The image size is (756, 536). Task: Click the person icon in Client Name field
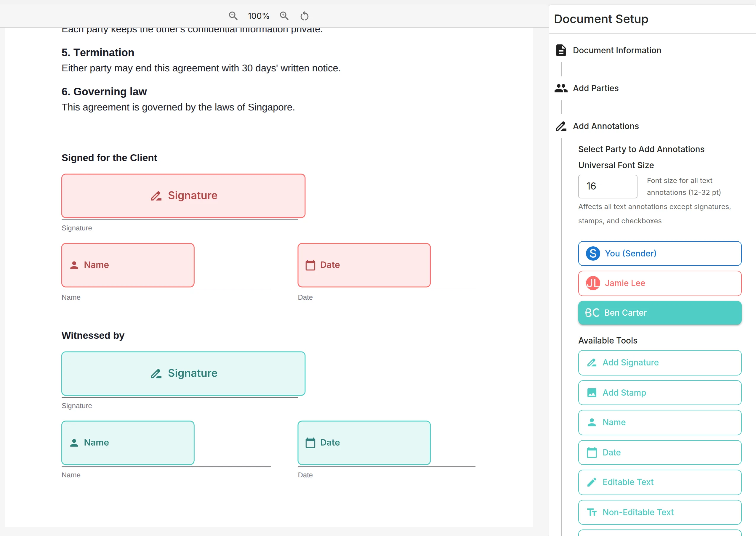(x=74, y=265)
